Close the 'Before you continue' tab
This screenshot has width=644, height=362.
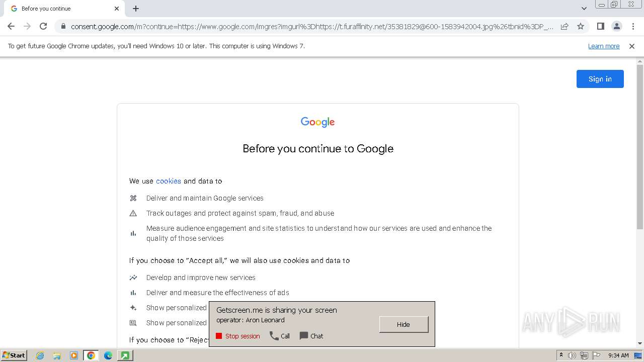tap(117, 9)
